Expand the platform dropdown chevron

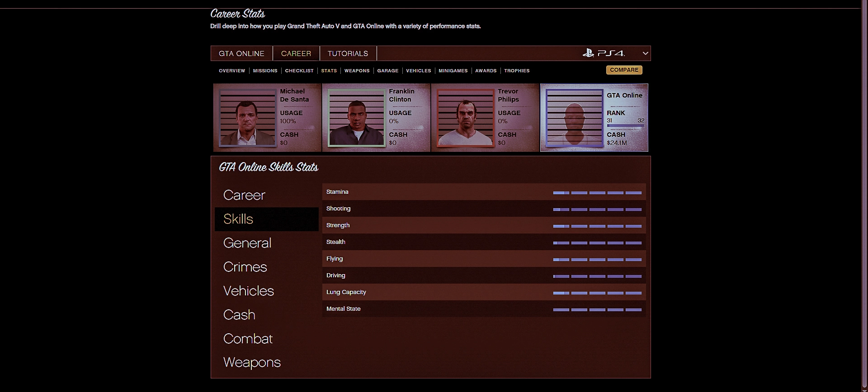coord(646,53)
